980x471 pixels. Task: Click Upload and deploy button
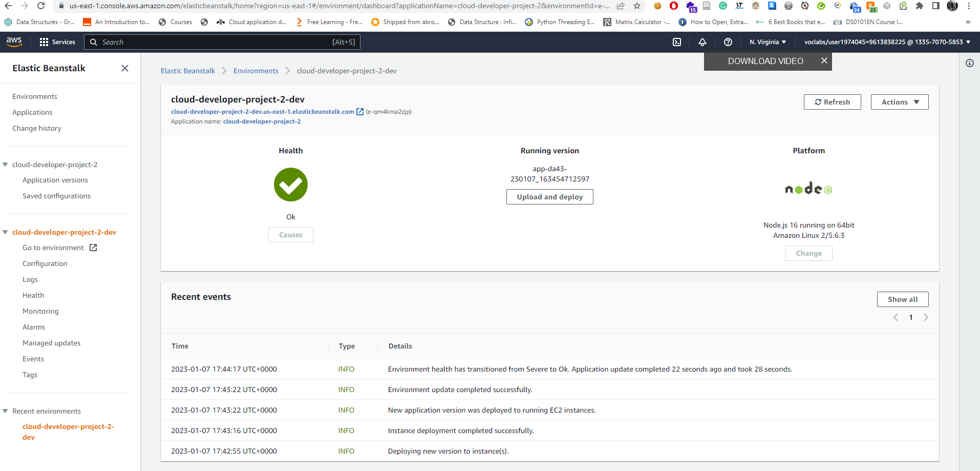coord(550,197)
